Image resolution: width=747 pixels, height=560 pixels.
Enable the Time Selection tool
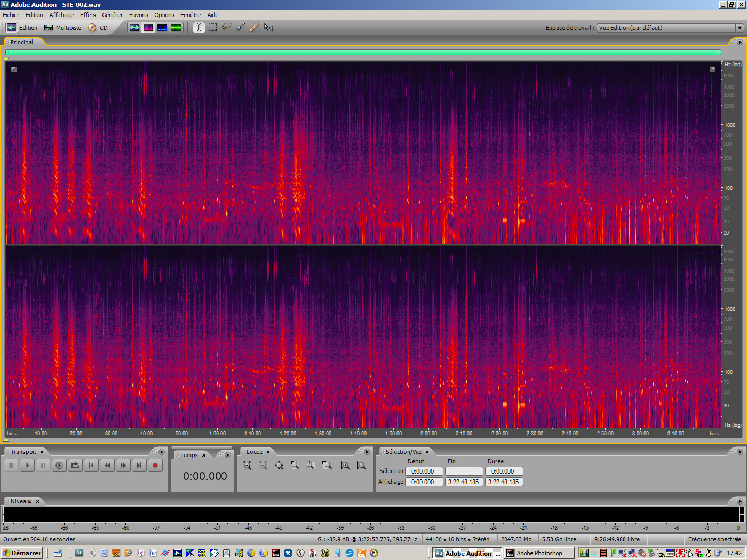[198, 27]
